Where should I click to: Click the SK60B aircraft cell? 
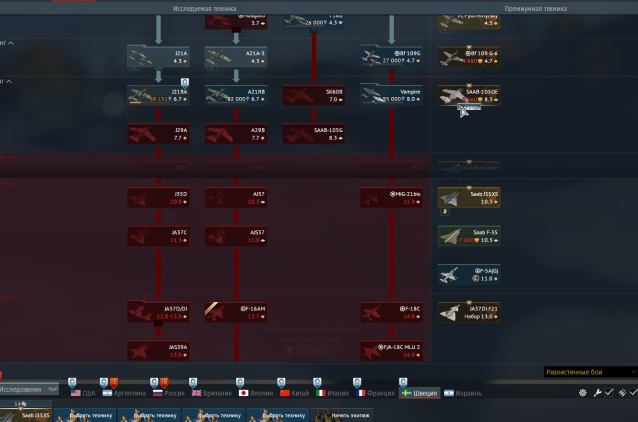click(x=313, y=95)
